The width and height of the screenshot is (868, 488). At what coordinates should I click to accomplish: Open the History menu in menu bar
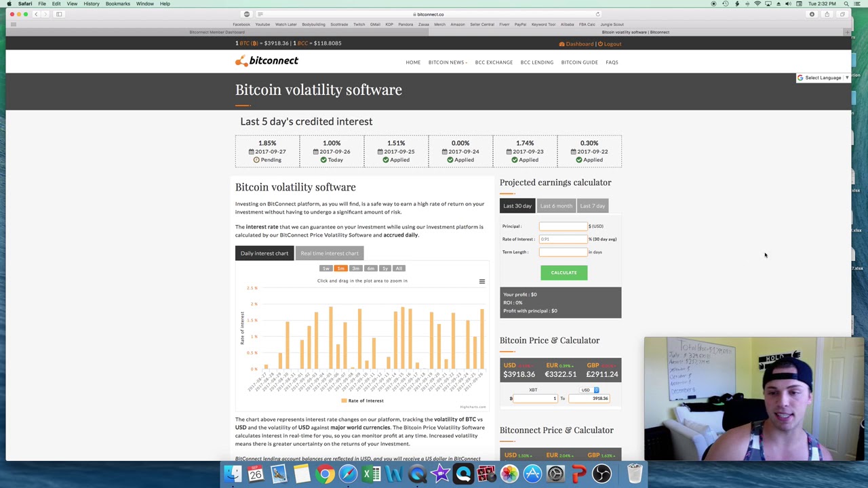click(x=92, y=4)
